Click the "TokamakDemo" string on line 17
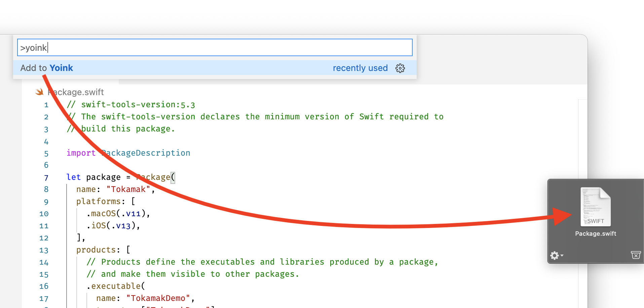 [158, 298]
